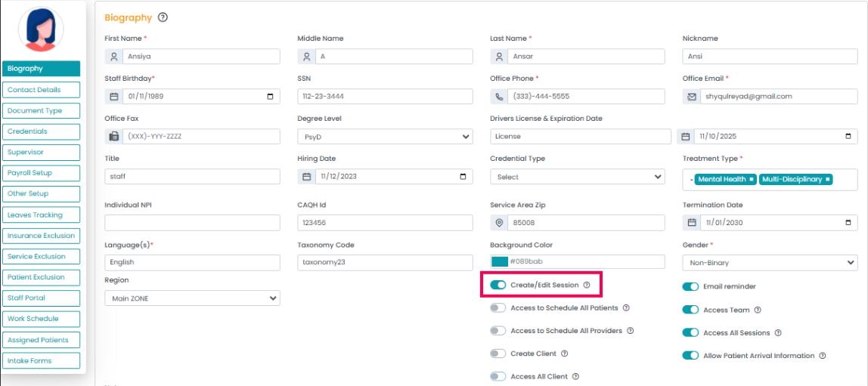Click the envelope icon in Office Email field

692,97
